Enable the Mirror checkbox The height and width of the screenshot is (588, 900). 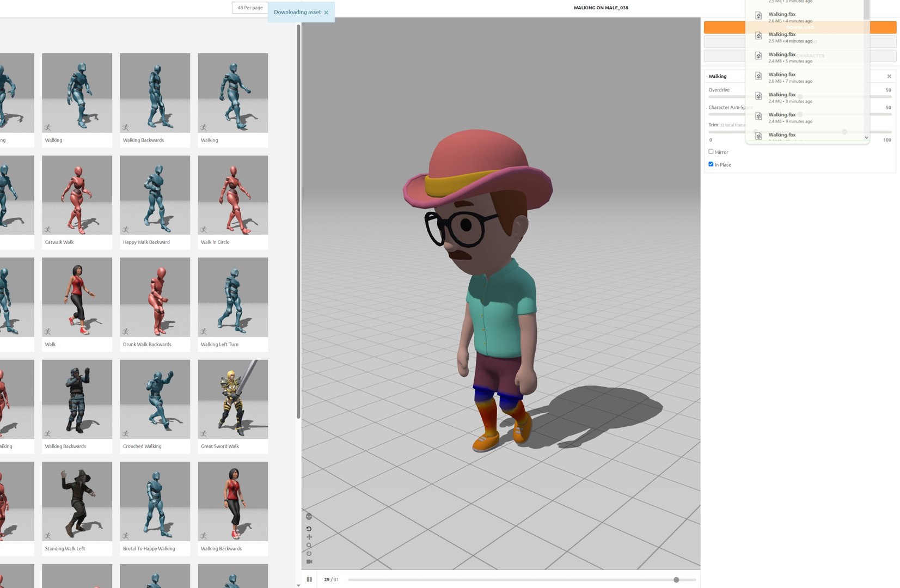pos(711,151)
